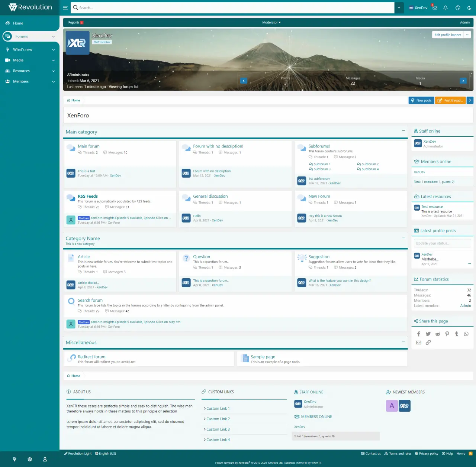Advance profile stats with the right arrow
Image resolution: width=476 pixels, height=467 pixels.
pyautogui.click(x=463, y=81)
